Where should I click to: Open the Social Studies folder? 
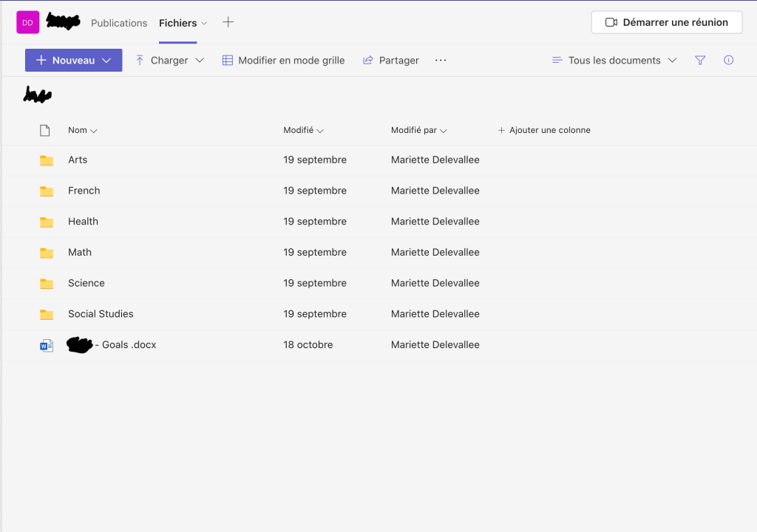pos(101,314)
